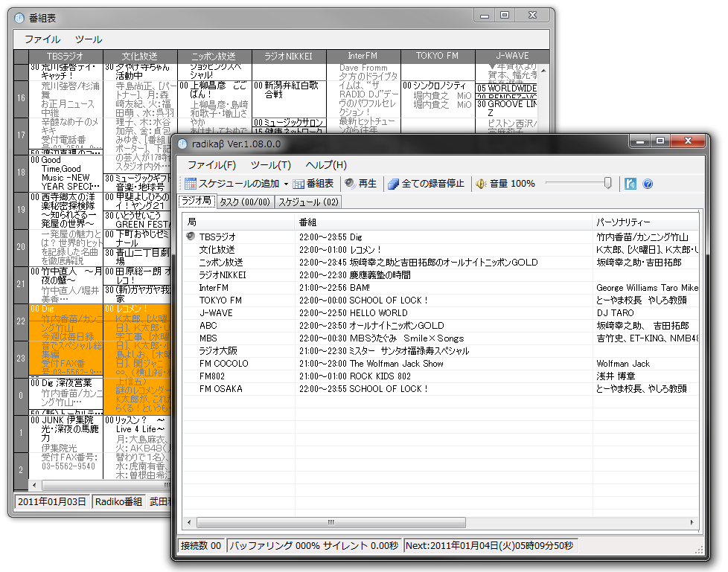Switch to the スケジュール (02) tab

[x=308, y=202]
